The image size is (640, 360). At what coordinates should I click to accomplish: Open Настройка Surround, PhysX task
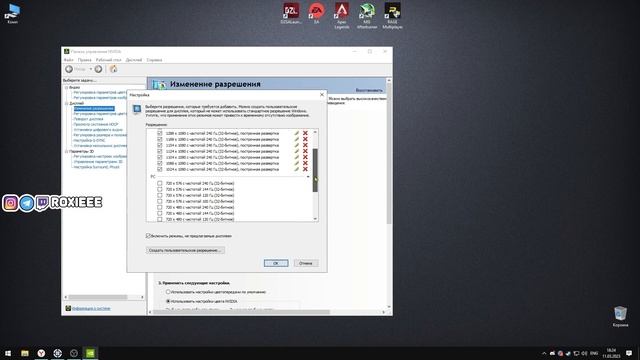tap(97, 167)
